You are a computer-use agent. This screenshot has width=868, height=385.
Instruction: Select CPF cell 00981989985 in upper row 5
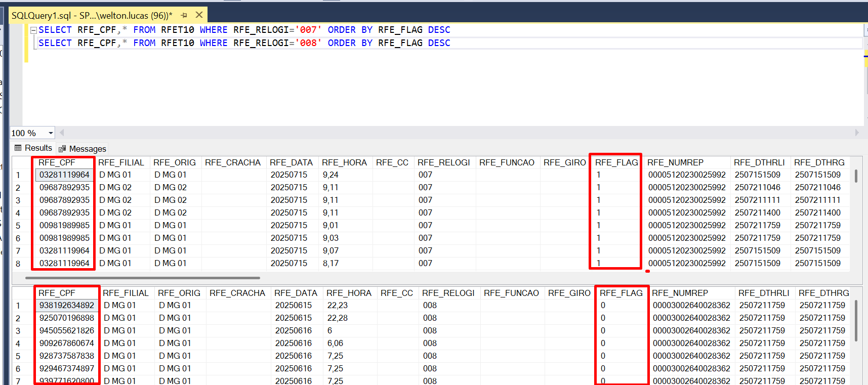(x=64, y=225)
